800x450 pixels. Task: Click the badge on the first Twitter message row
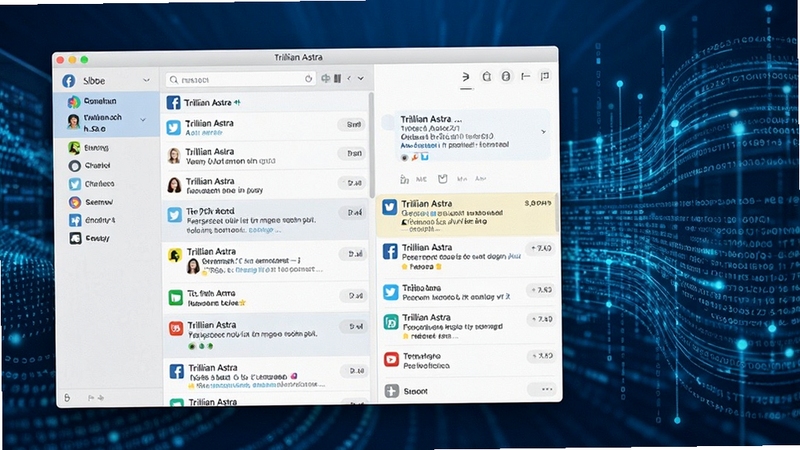(354, 124)
